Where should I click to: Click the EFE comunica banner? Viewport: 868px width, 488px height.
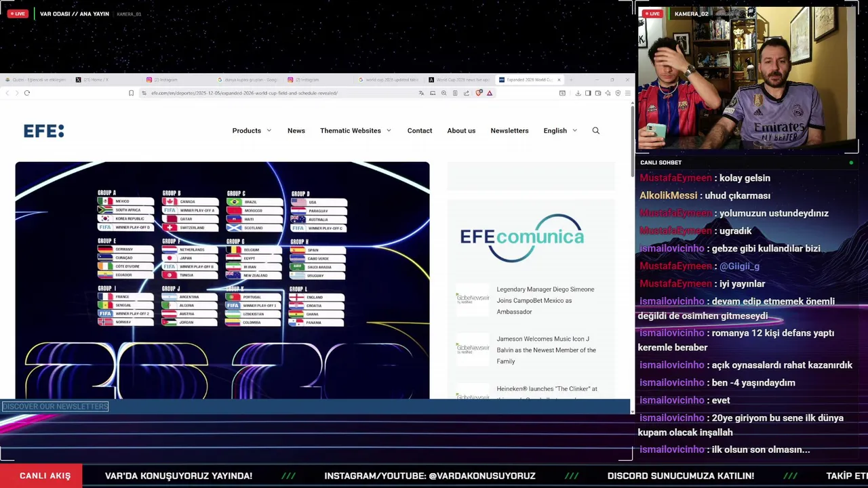521,237
